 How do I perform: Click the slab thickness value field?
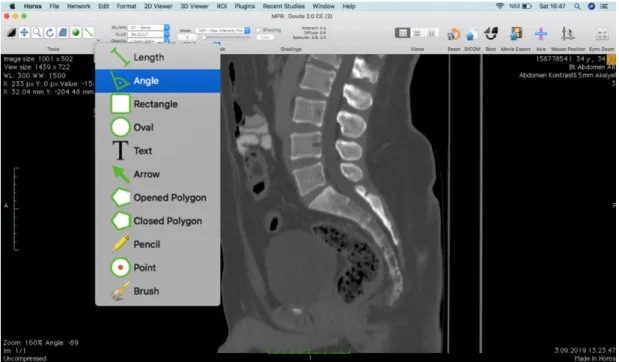(x=188, y=38)
